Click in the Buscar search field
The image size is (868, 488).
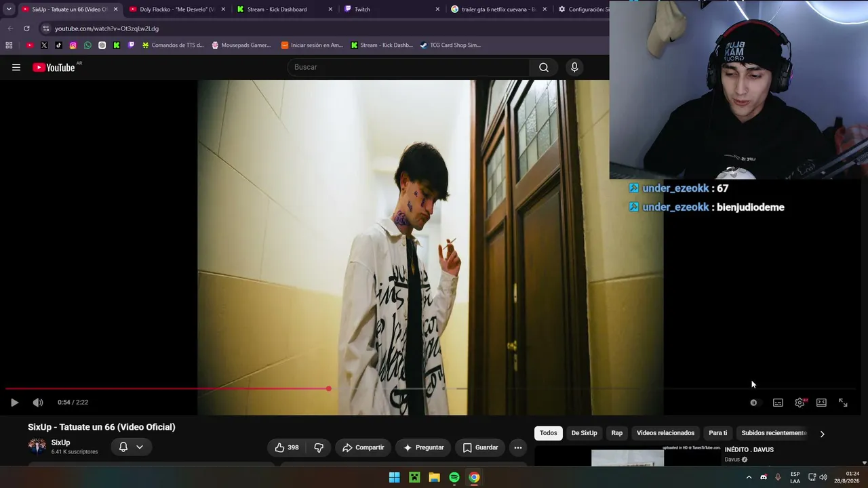[x=408, y=67]
